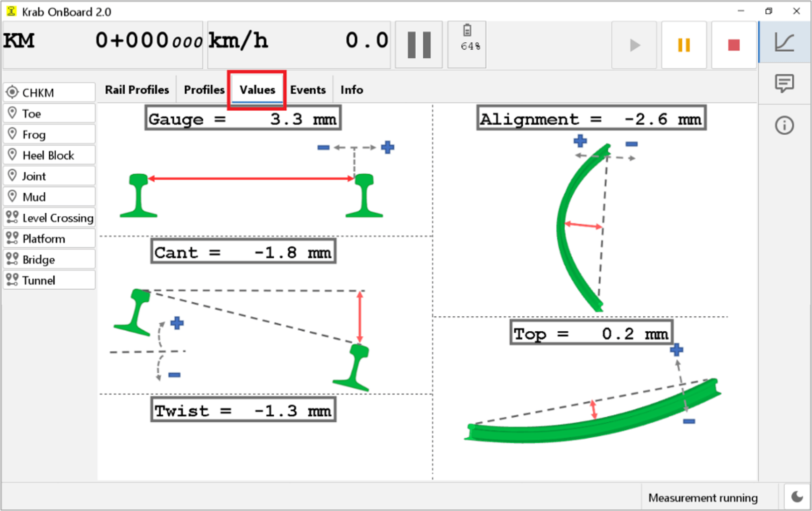Switch to the Rail Profiles tab
812x511 pixels.
137,90
